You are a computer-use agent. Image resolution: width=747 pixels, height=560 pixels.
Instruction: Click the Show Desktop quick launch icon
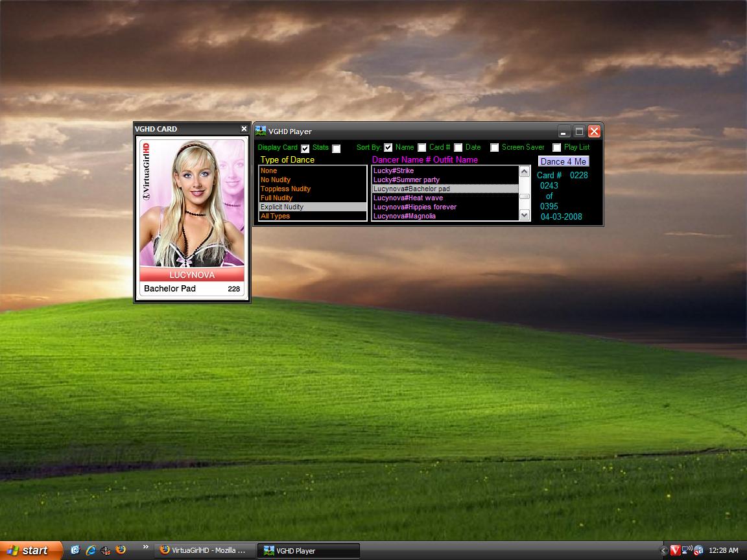coord(75,550)
